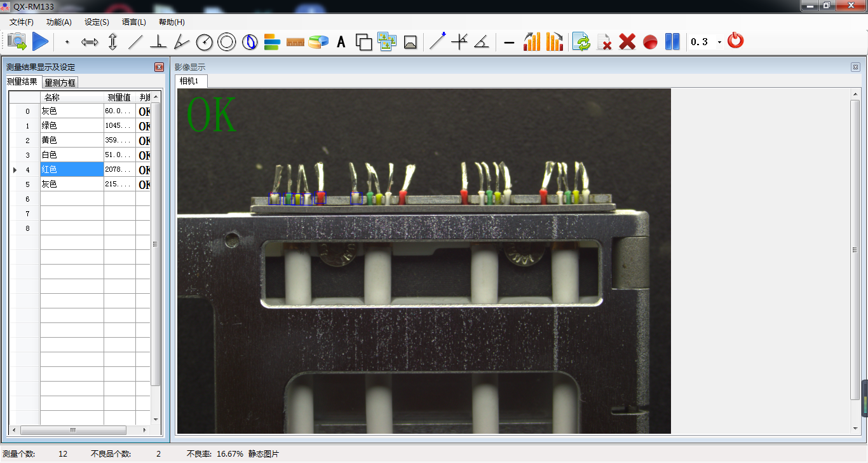Click the camera capture image icon
868x463 pixels.
pos(17,42)
